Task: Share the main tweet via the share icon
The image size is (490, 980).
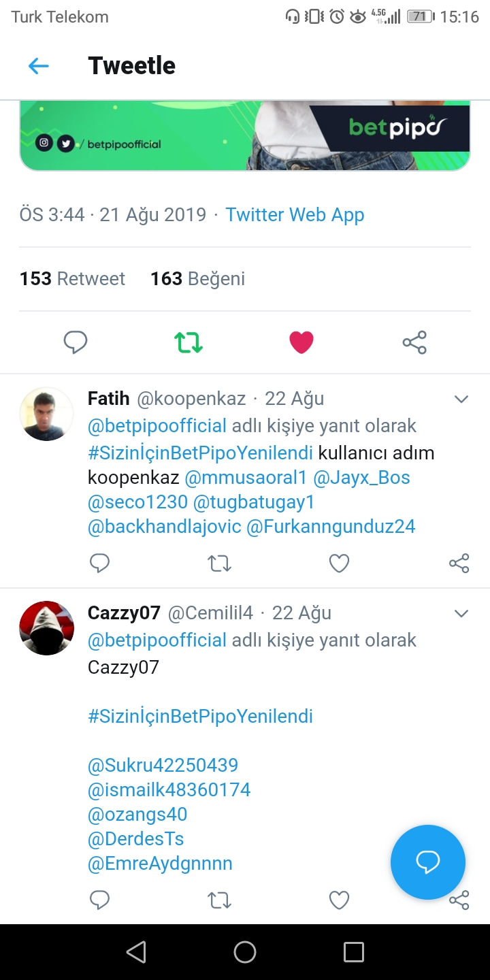Action: [414, 342]
